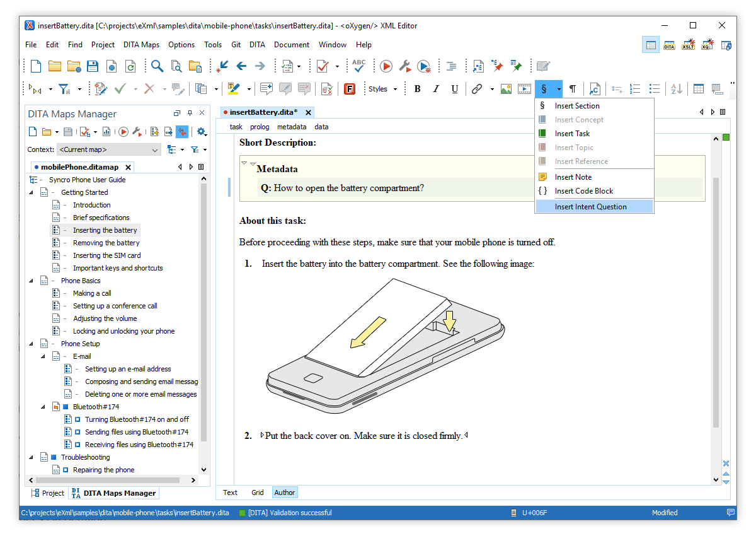
Task: Add a comment with the speech bubble plus
Action: click(266, 89)
